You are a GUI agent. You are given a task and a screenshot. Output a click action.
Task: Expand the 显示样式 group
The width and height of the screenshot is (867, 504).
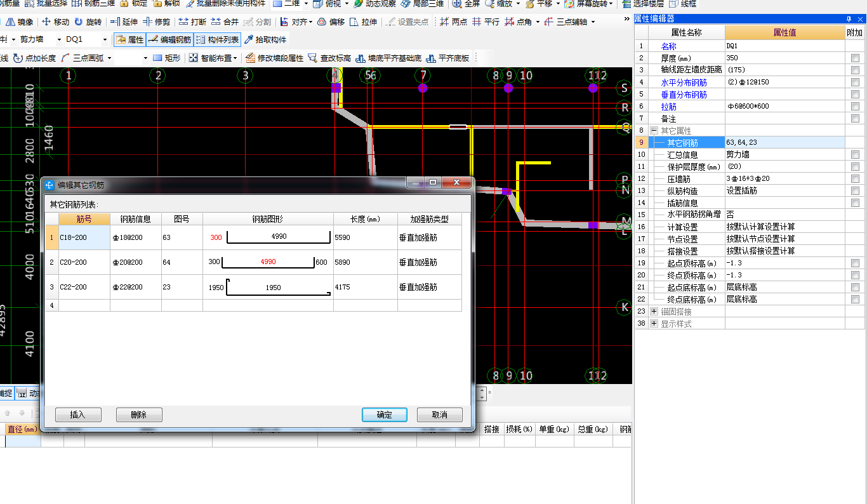[x=654, y=324]
